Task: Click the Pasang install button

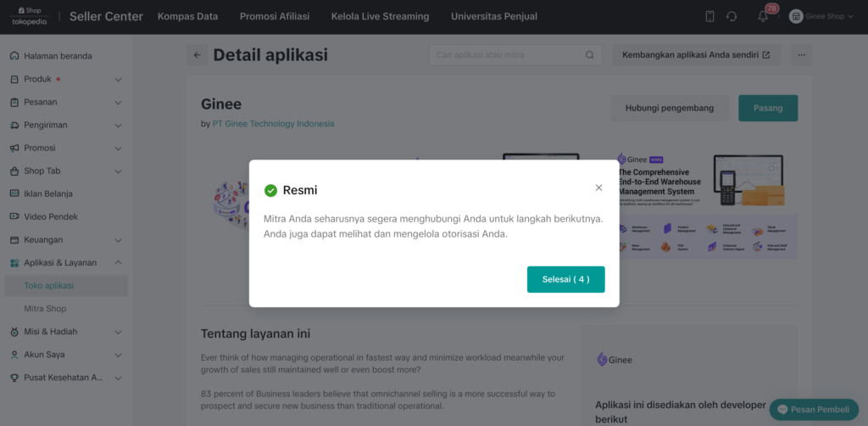Action: pos(768,108)
